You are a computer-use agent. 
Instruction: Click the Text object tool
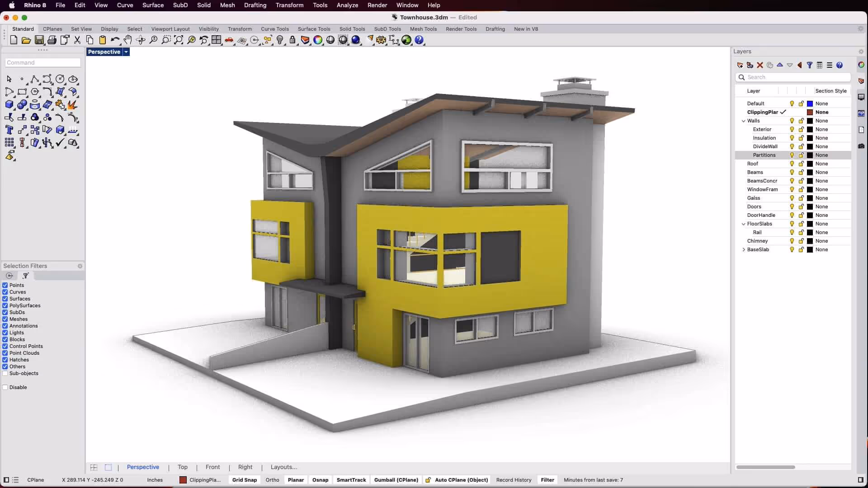(x=9, y=130)
